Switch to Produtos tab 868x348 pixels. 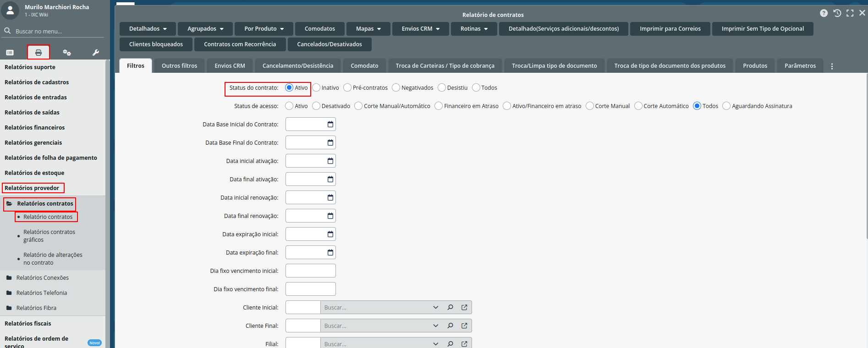pyautogui.click(x=755, y=65)
